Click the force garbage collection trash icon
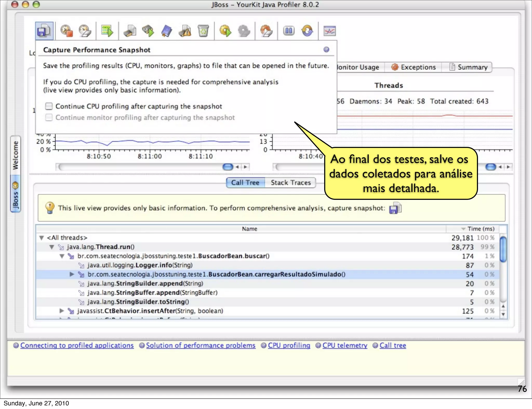Screen dimensions: 532x409 203,31
